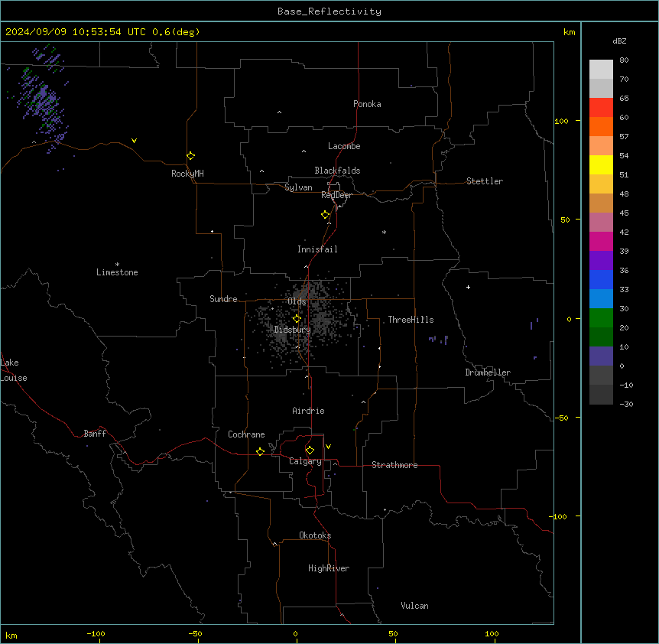Click the yellow V marker northwest of RockyMH

click(x=134, y=141)
